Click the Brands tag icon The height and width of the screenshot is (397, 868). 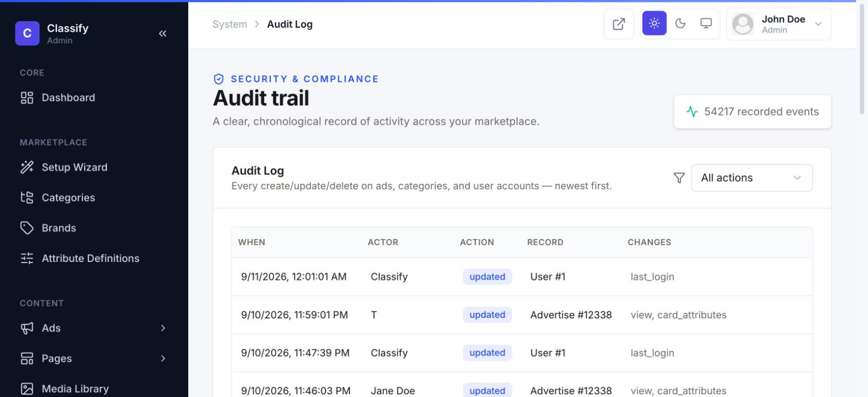click(x=27, y=228)
